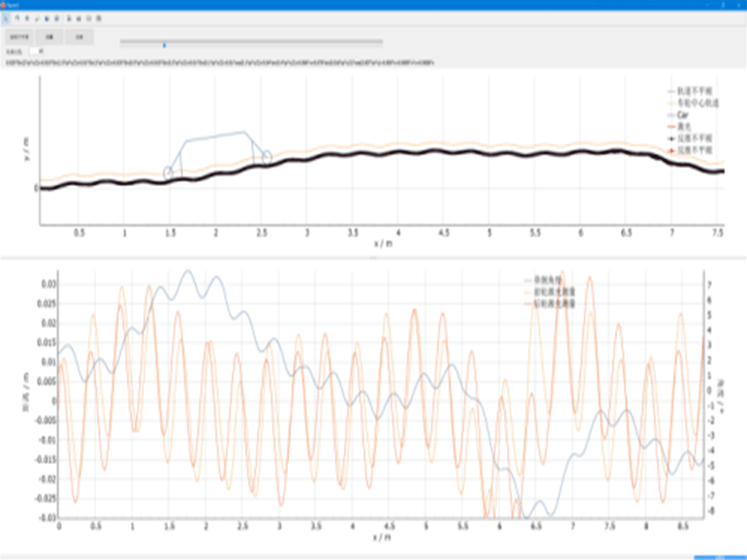Image resolution: width=747 pixels, height=560 pixels.
Task: Click the third icon in the toolbar
Action: [27, 18]
